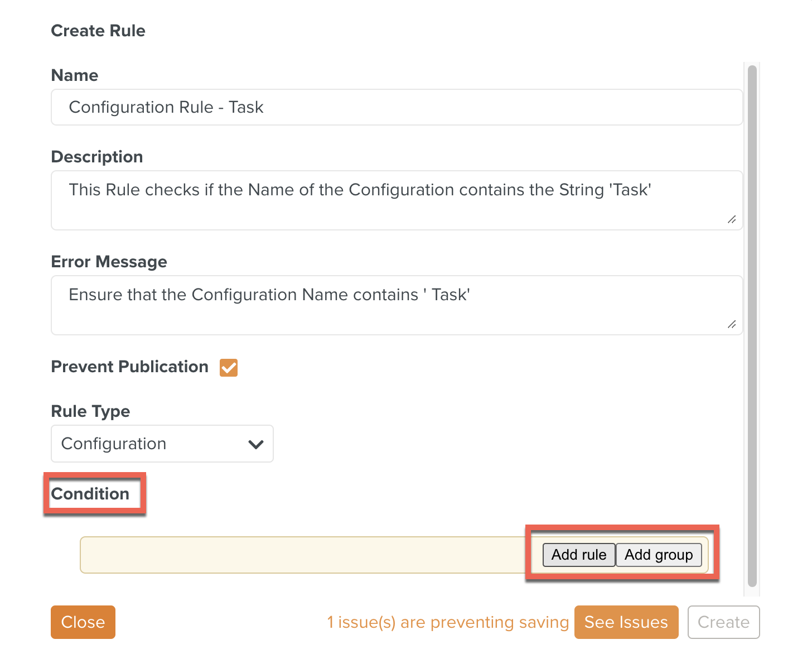Click the Create Rule dialog title

click(x=98, y=31)
